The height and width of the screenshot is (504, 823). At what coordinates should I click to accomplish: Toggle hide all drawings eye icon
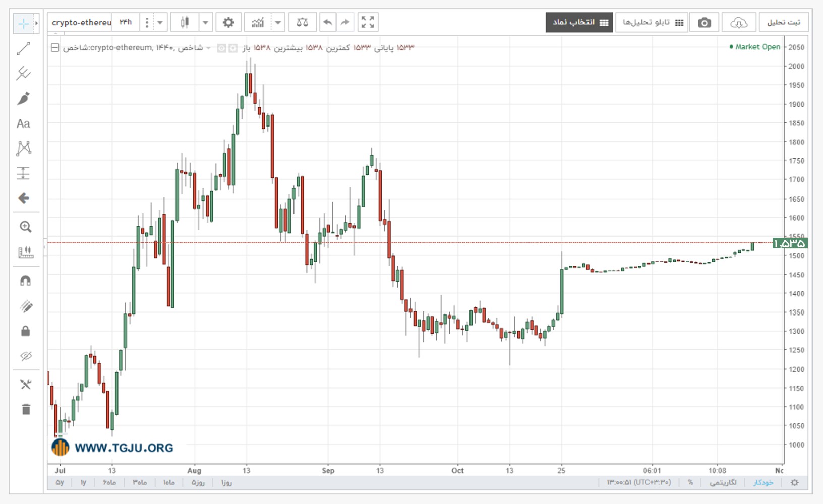[25, 356]
